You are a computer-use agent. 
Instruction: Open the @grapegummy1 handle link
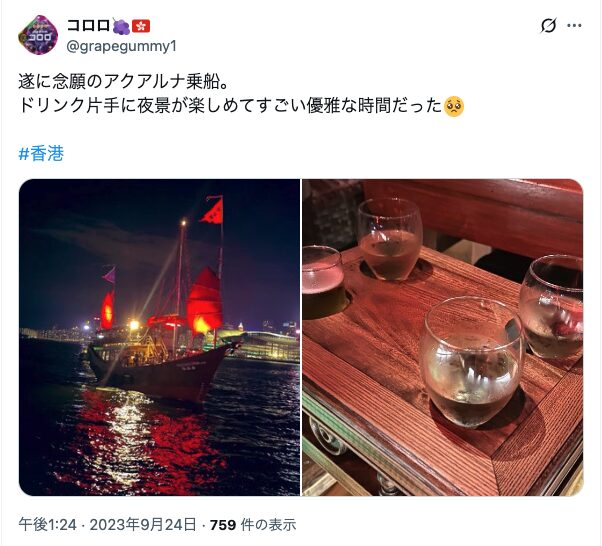[121, 46]
